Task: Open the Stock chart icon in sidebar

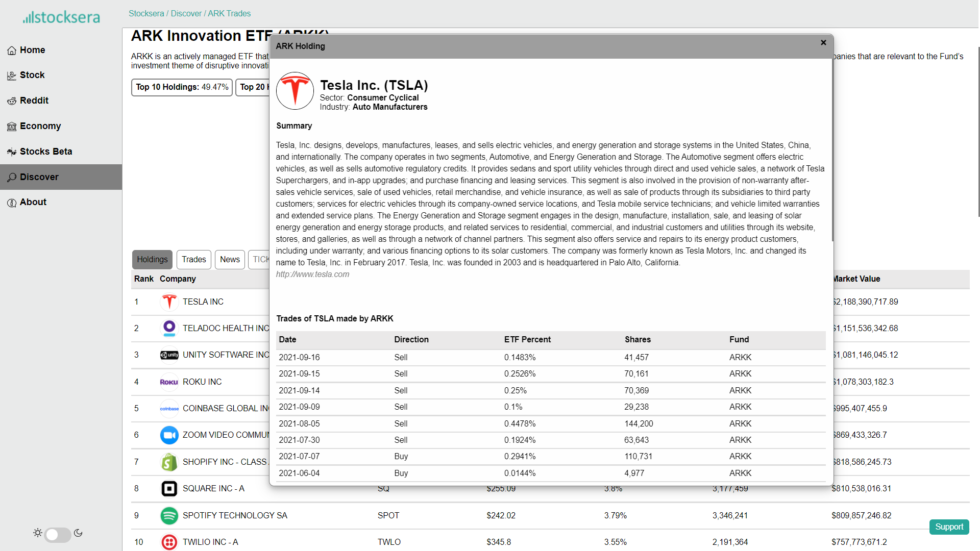Action: [12, 76]
